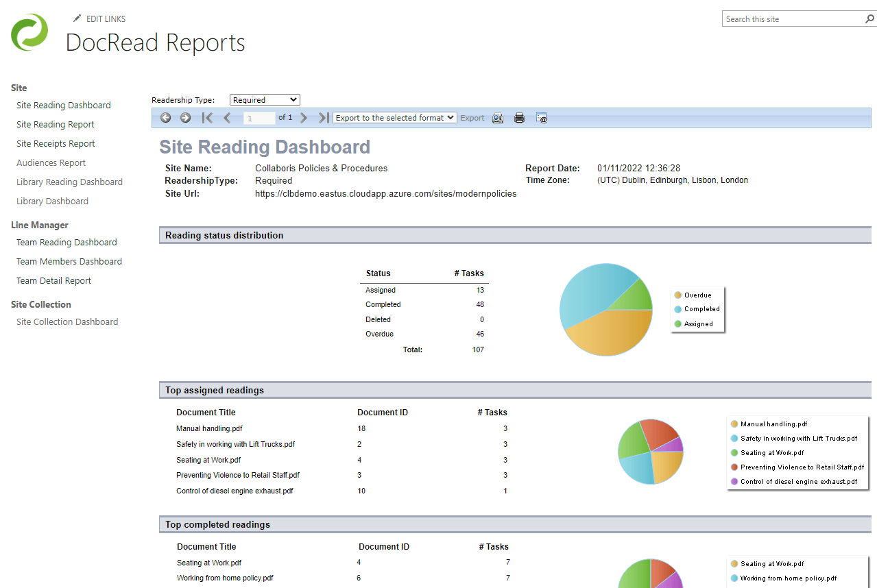Open the Site Collection Dashboard link
Image resolution: width=877 pixels, height=588 pixels.
point(67,322)
